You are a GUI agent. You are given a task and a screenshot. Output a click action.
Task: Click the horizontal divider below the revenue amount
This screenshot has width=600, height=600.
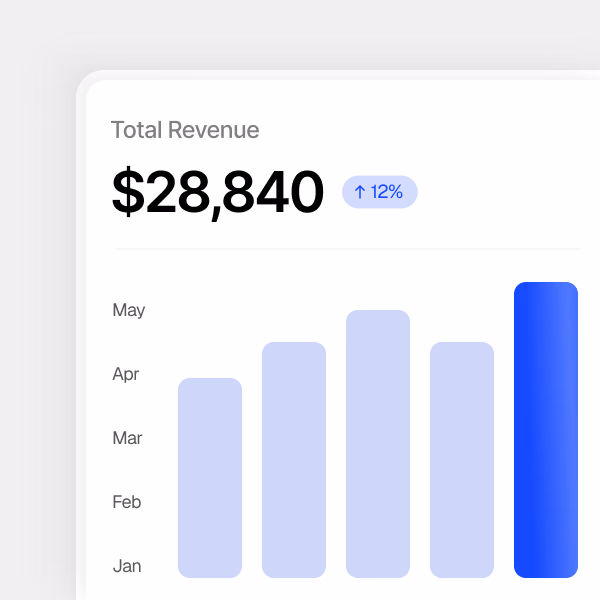pos(346,248)
